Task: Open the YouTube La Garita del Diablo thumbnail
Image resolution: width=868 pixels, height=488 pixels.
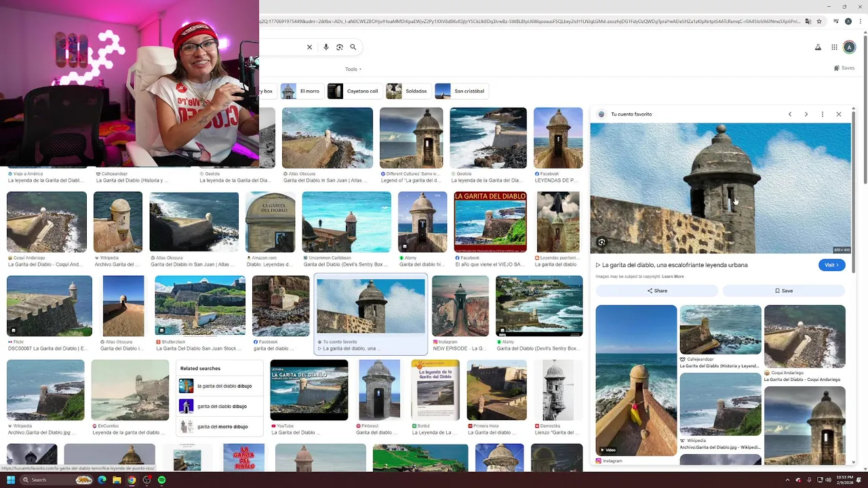Action: point(309,390)
